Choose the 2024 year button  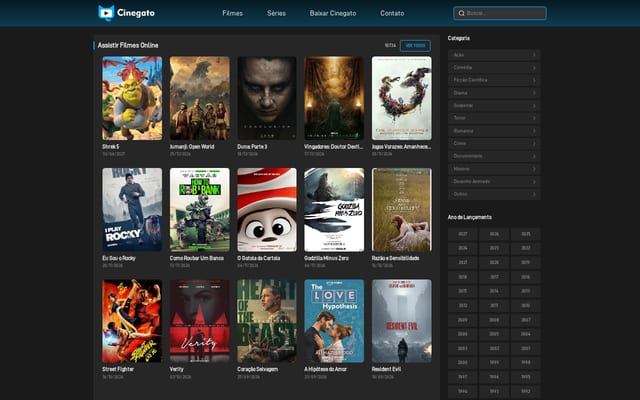click(462, 248)
